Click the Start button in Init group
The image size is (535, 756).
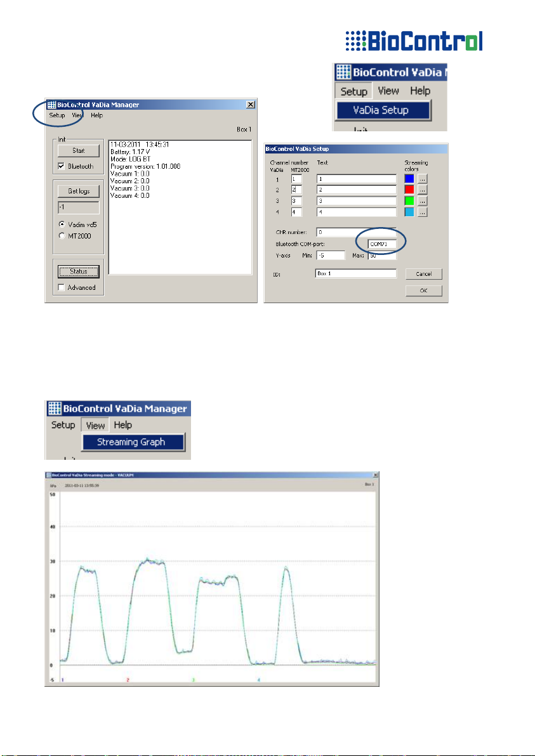pos(79,150)
